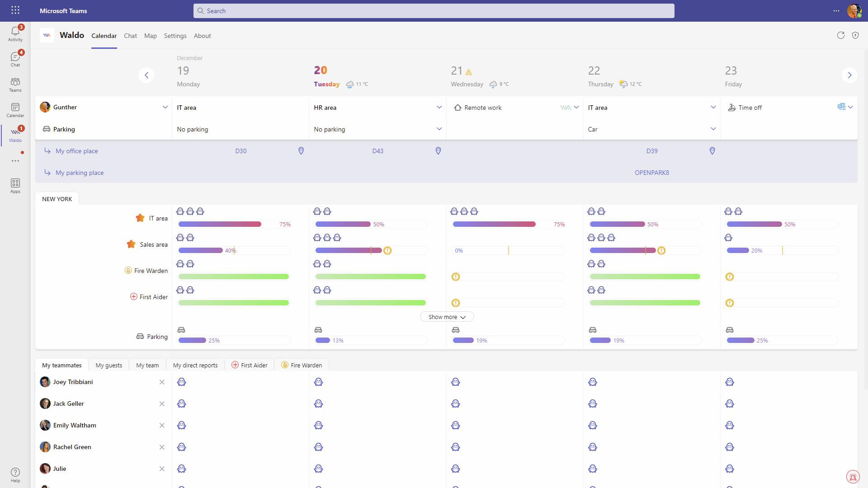Screen dimensions: 868x488
Task: Click Monday IT area 75% occupancy bar
Action: (x=234, y=224)
